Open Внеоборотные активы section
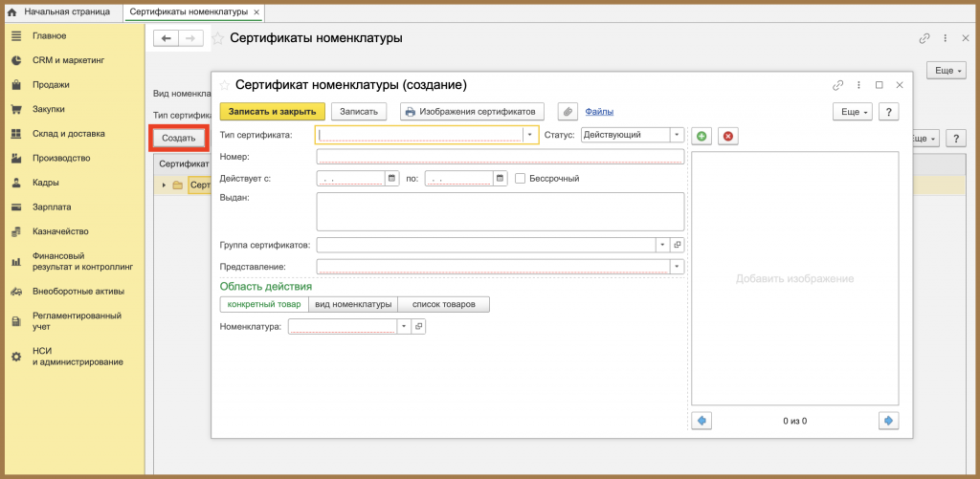The height and width of the screenshot is (479, 980). pyautogui.click(x=78, y=291)
